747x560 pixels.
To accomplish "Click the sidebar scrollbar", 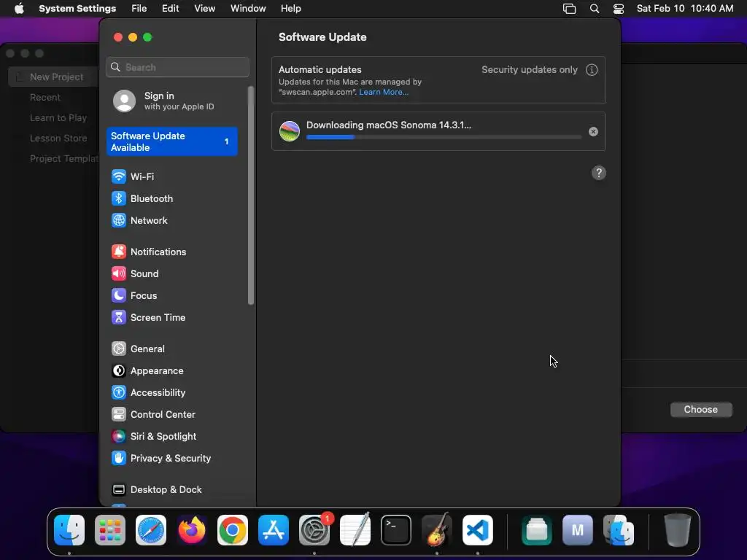I will [x=251, y=195].
